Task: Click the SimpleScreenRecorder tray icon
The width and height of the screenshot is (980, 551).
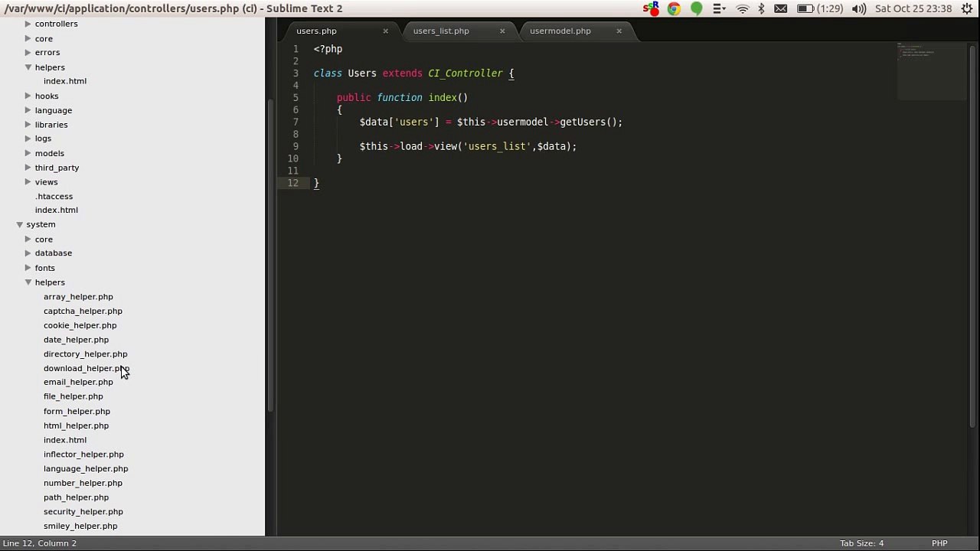Action: tap(651, 9)
